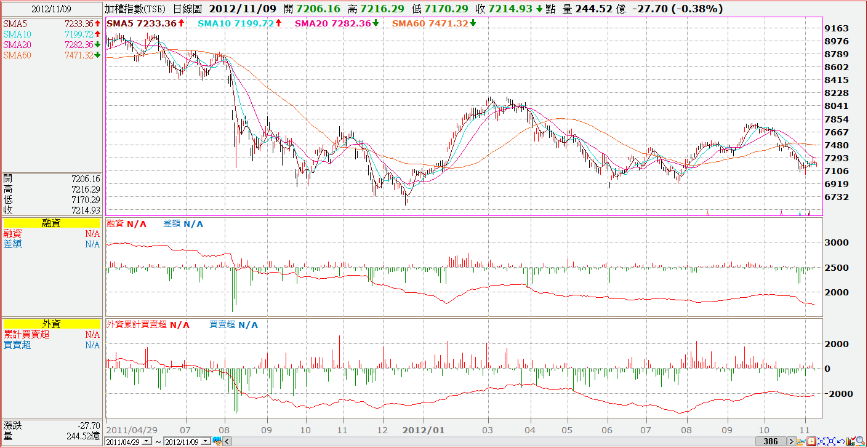Click the sidebar 量 244.52億 row
This screenshot has height=448, width=868.
coord(51,436)
